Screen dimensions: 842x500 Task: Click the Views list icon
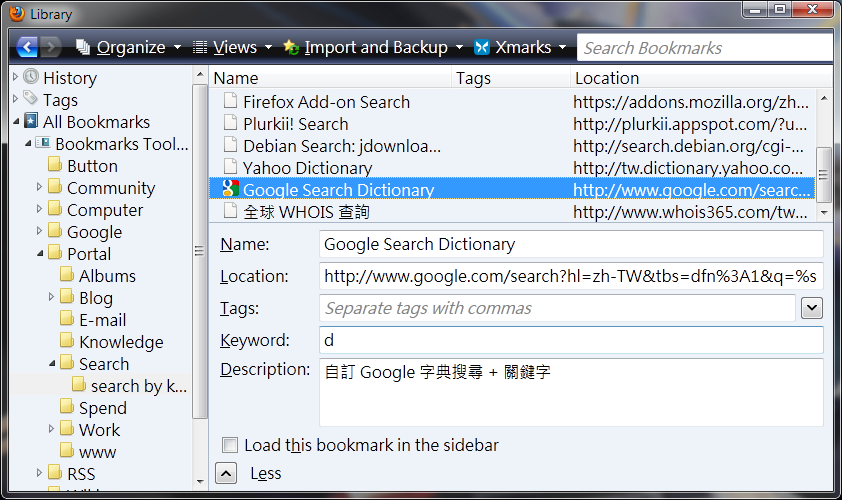coord(200,47)
